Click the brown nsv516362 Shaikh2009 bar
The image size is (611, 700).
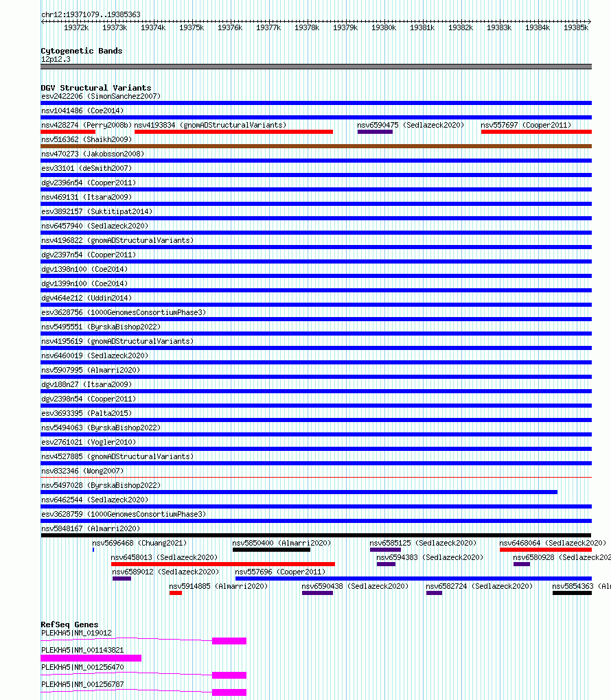click(316, 146)
